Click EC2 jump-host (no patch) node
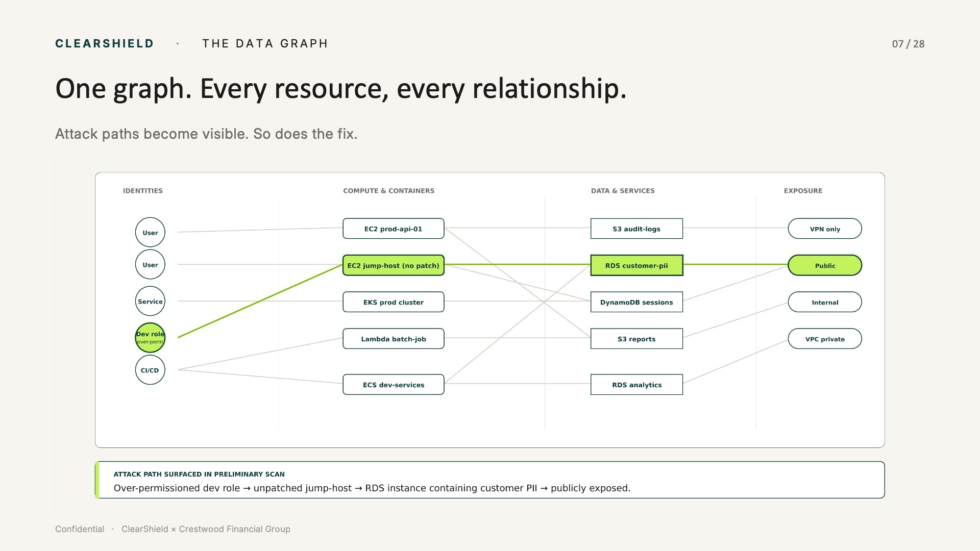 pos(394,265)
